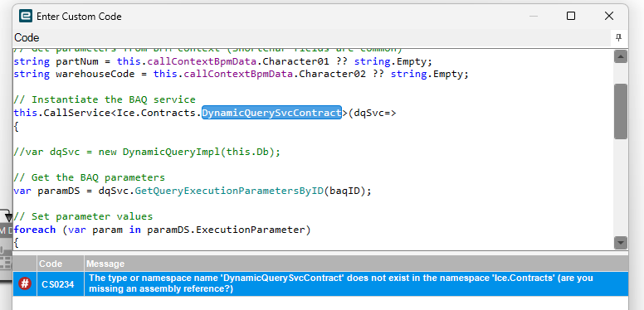Click the vertical scrollbar thumb in code editor
Image resolution: width=644 pixels, height=310 pixels.
[x=621, y=112]
